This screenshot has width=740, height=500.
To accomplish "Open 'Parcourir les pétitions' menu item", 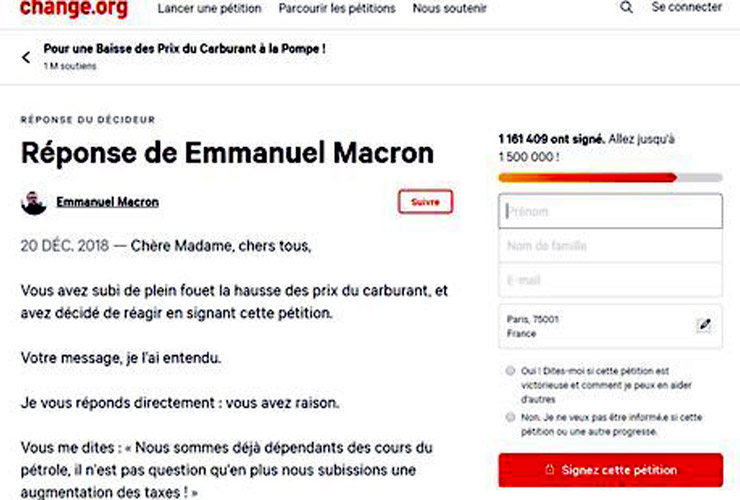I will [337, 8].
